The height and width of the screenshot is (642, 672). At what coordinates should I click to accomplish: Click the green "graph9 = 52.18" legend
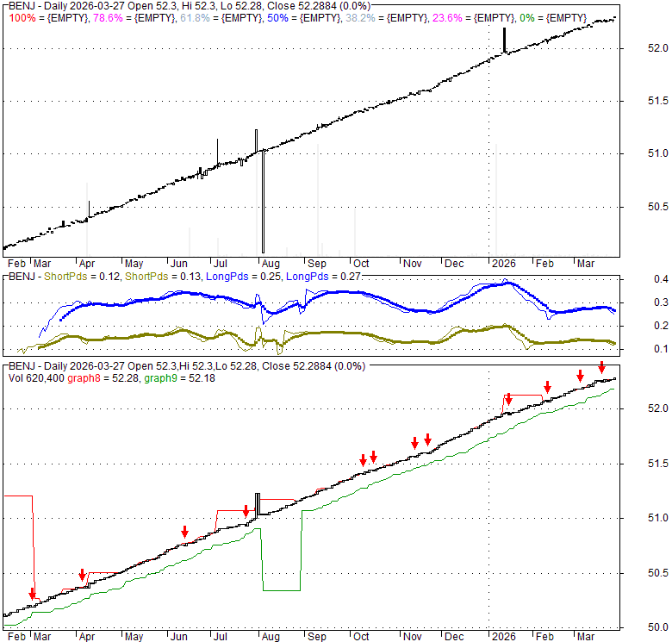pos(179,378)
